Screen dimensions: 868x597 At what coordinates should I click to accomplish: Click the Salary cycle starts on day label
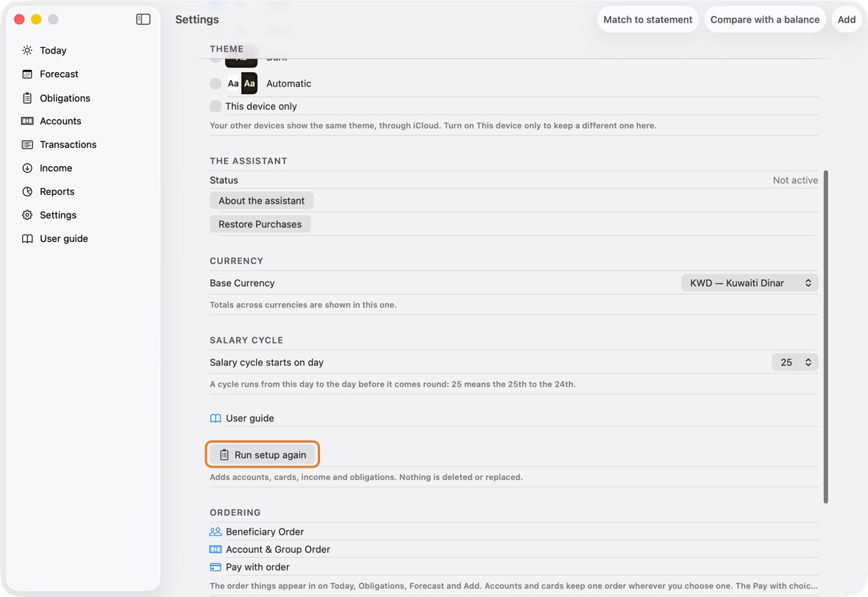[x=266, y=362]
